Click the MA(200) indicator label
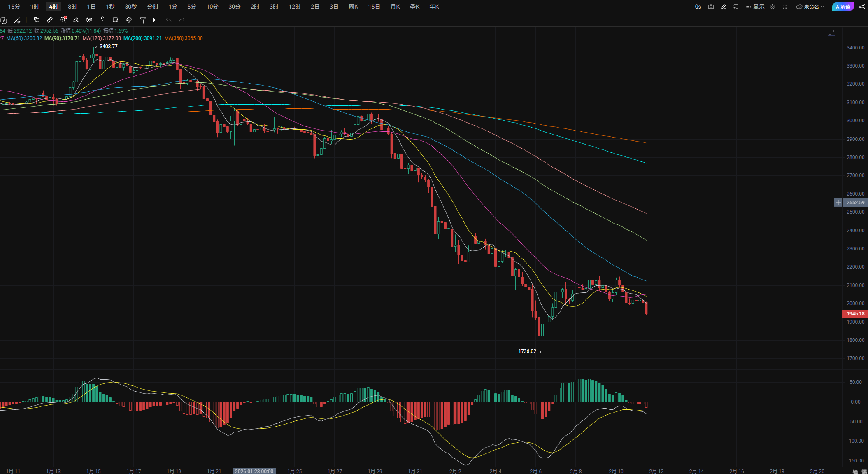Viewport: 868px width, 474px height. coord(142,38)
